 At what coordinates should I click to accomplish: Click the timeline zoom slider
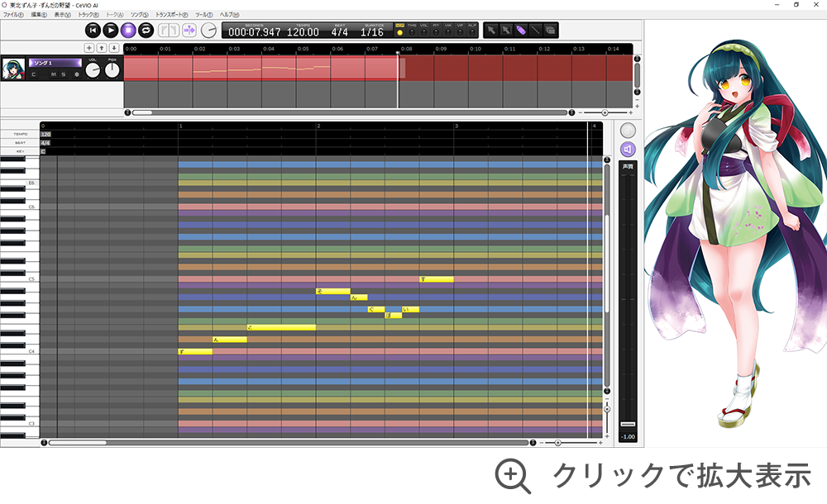(x=605, y=113)
